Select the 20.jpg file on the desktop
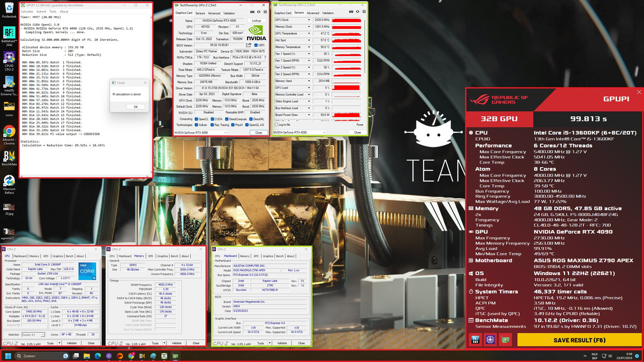 pyautogui.click(x=9, y=209)
